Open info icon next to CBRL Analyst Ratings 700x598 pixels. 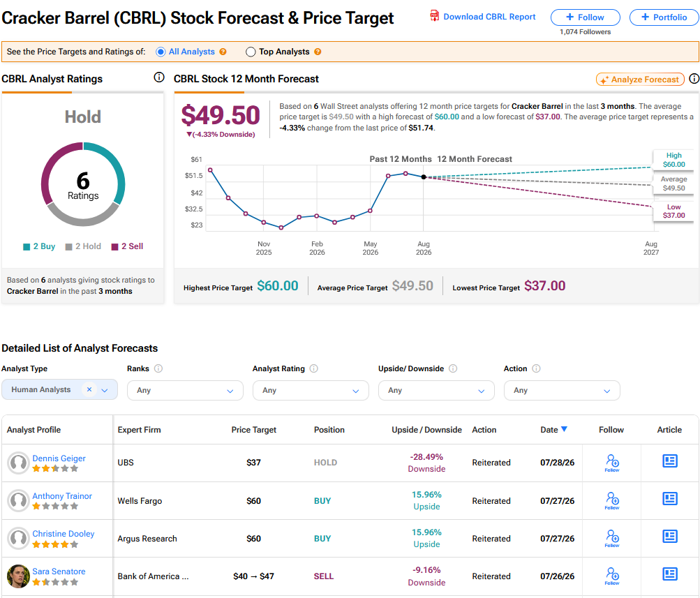click(x=159, y=77)
